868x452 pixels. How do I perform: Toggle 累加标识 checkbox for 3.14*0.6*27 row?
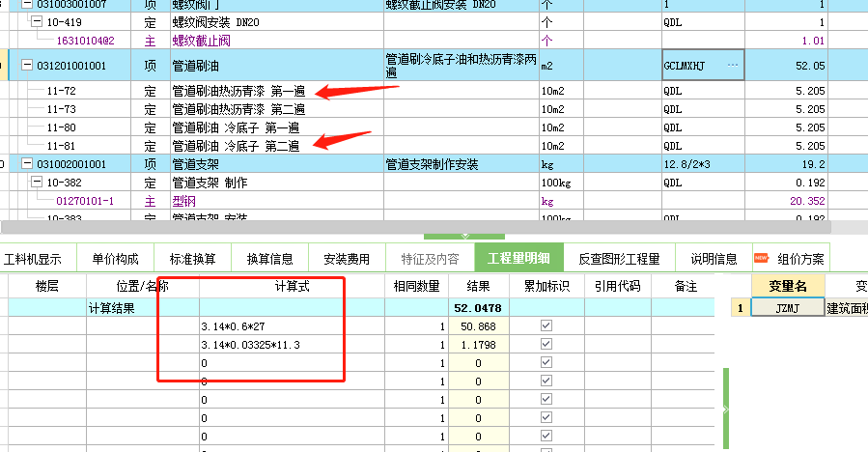[546, 325]
